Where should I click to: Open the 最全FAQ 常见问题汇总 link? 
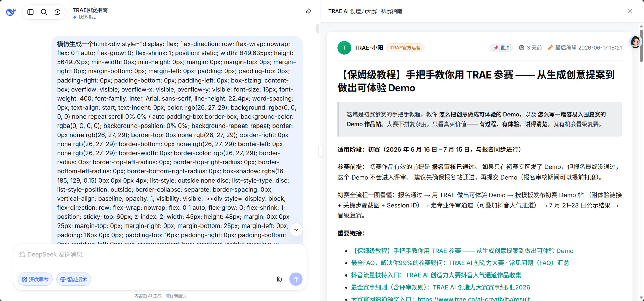point(460,263)
